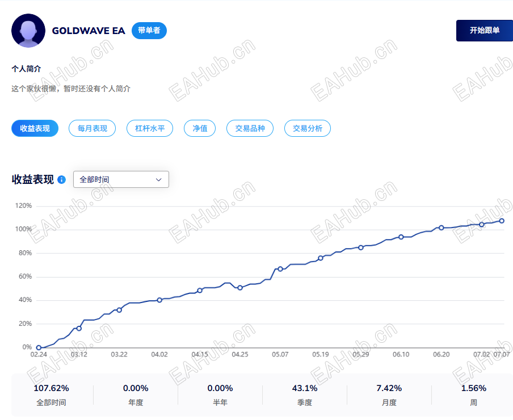513x420 pixels.
Task: Open the 杠杆水平 tab
Action: tap(150, 128)
